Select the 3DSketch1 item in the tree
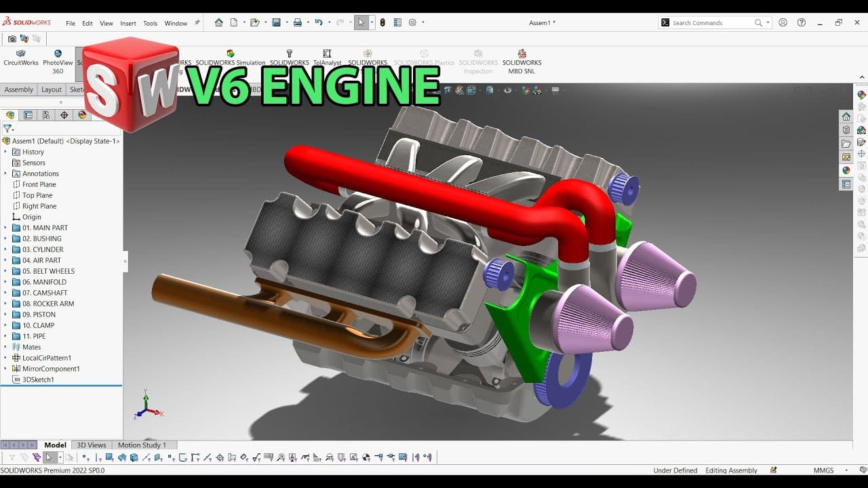Image resolution: width=868 pixels, height=488 pixels. point(38,380)
